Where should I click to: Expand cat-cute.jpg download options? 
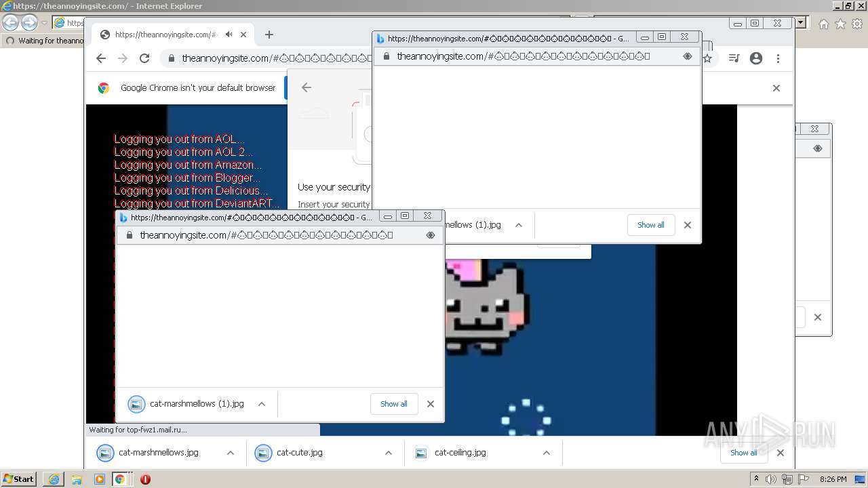(x=389, y=453)
